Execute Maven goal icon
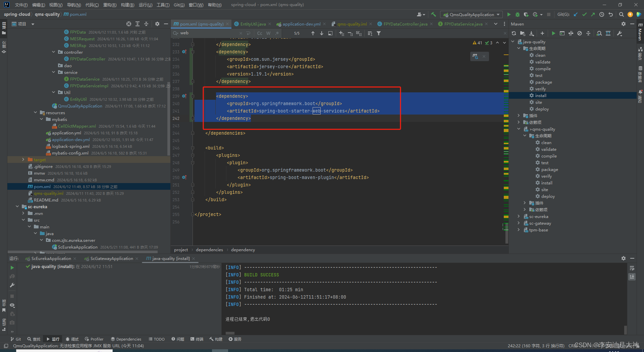644x352 pixels. [562, 33]
